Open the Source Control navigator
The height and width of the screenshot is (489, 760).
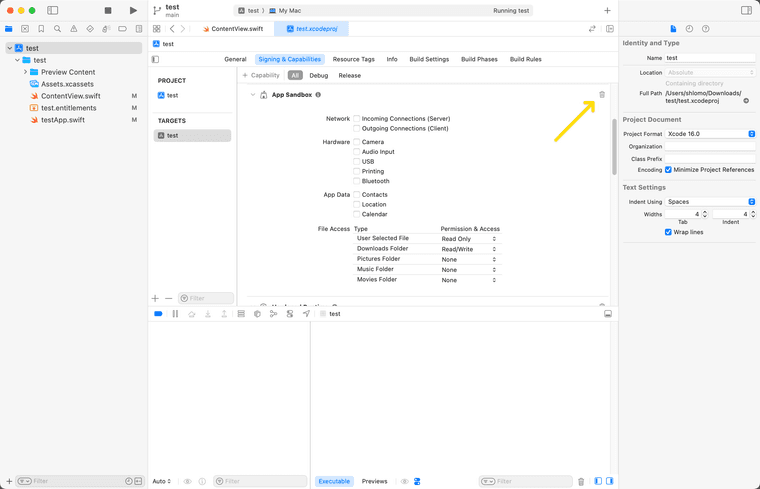(x=25, y=29)
